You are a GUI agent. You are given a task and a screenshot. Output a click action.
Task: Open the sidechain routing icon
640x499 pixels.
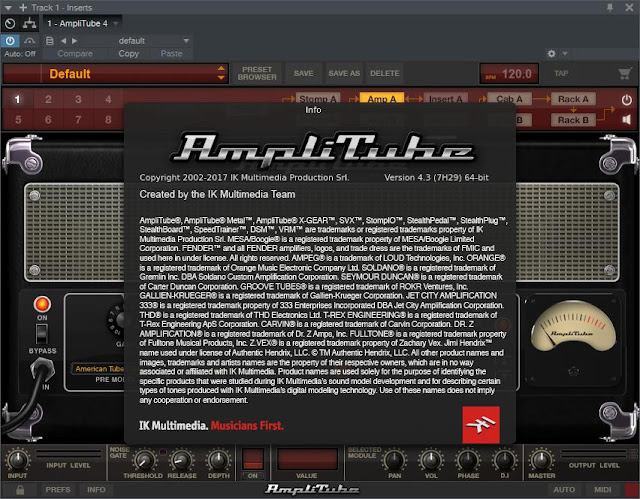point(29,24)
